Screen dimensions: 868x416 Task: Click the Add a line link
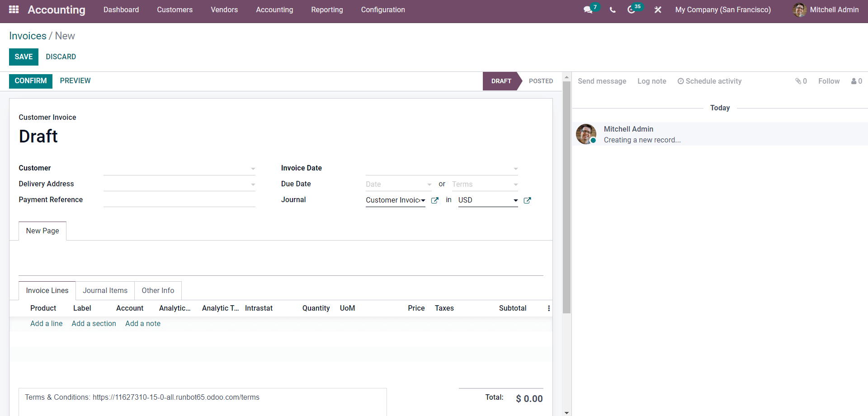tap(47, 324)
